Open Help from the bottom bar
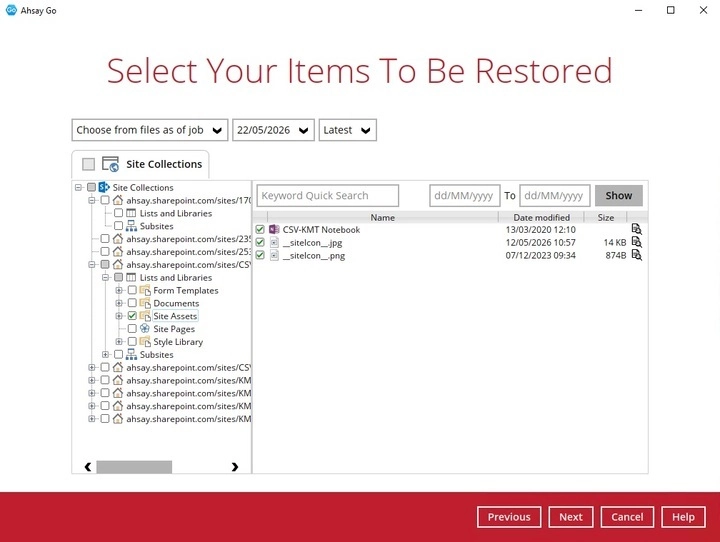This screenshot has width=720, height=542. (x=683, y=517)
